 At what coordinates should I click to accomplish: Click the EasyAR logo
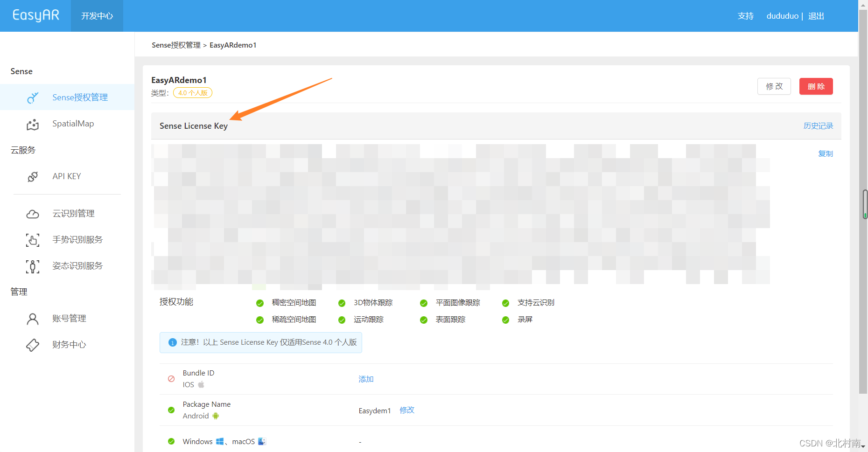36,15
